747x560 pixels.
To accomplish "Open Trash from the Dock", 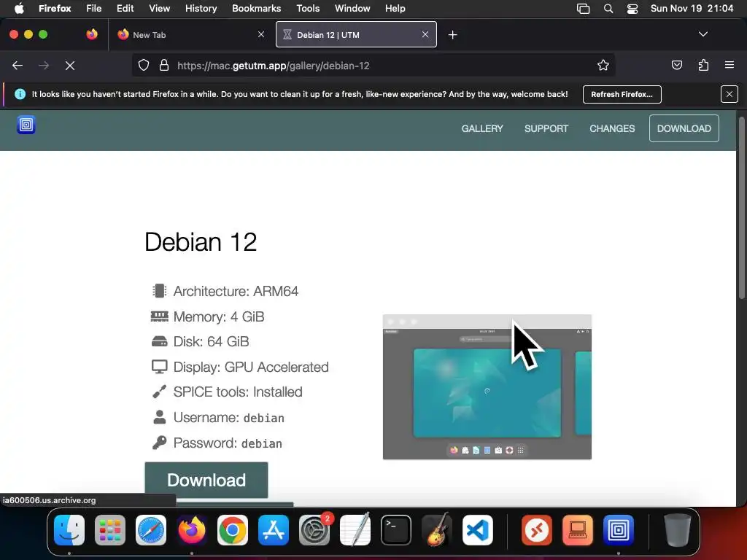I will click(x=677, y=530).
